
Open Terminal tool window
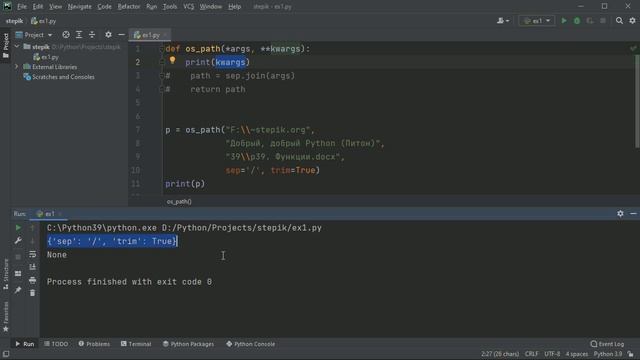[x=136, y=344]
